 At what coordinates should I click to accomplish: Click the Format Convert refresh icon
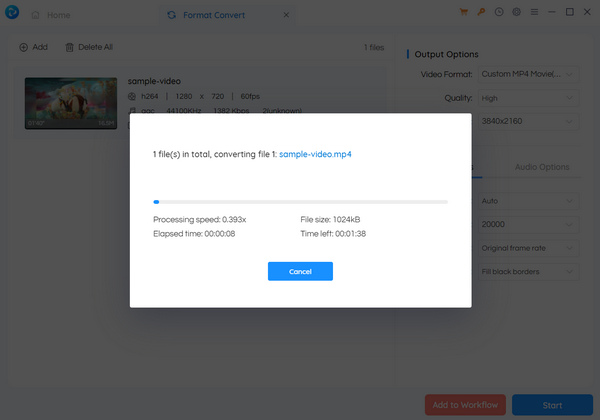[x=171, y=15]
